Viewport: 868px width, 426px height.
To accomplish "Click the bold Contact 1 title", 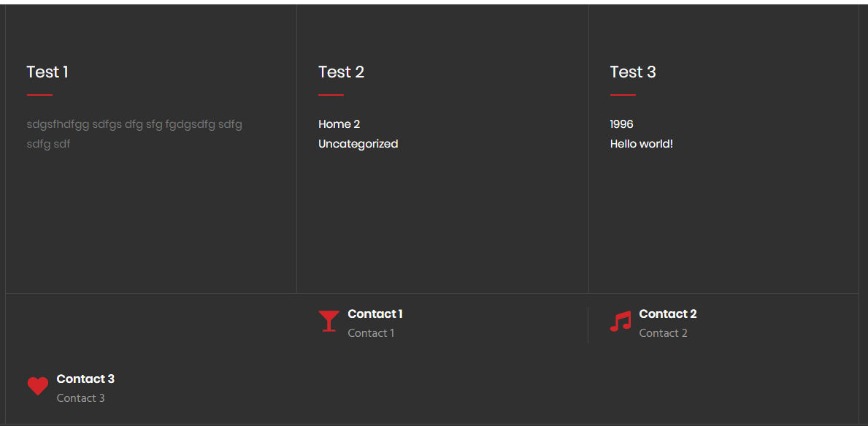I will 375,314.
